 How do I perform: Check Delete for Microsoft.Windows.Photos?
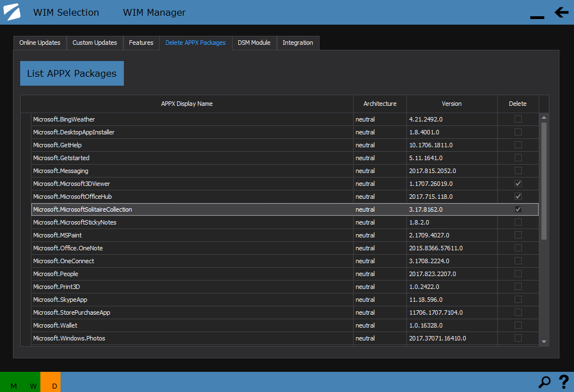coord(518,338)
